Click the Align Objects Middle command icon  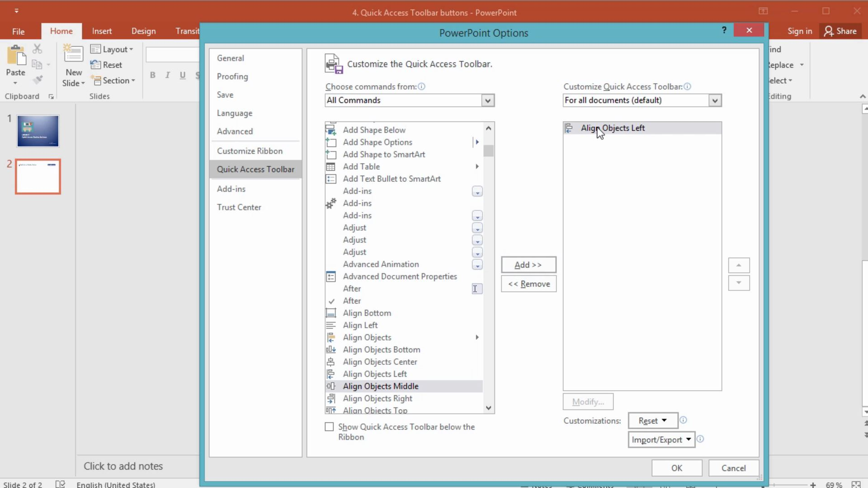coord(331,386)
